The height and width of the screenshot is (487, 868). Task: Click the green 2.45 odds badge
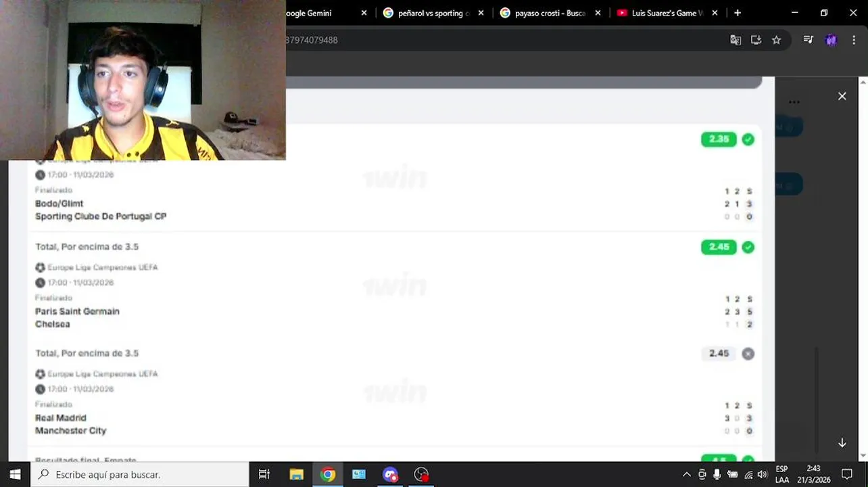(x=719, y=247)
